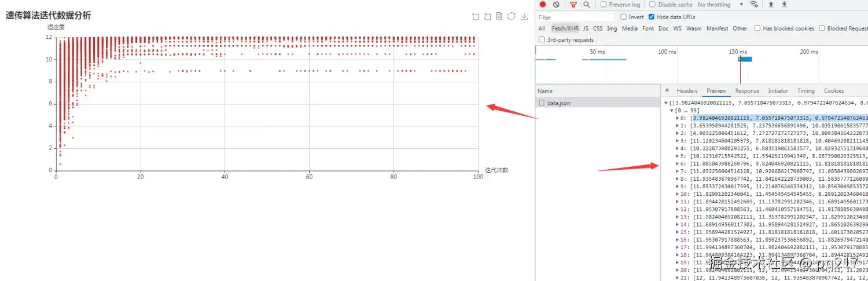The image size is (868, 281).
Task: Expand preview array item 16
Action: pyautogui.click(x=678, y=239)
